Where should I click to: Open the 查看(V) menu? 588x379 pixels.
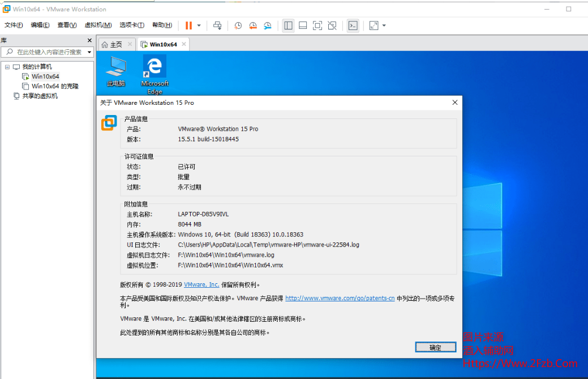67,25
